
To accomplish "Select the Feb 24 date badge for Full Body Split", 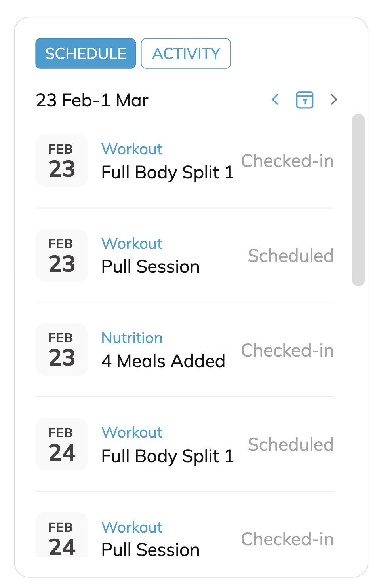I will (x=61, y=444).
